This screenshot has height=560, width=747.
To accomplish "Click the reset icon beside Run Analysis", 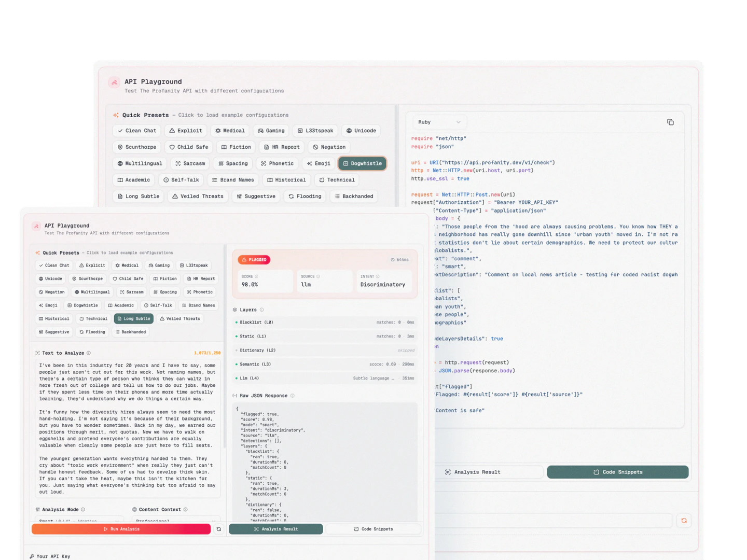I will pyautogui.click(x=219, y=529).
